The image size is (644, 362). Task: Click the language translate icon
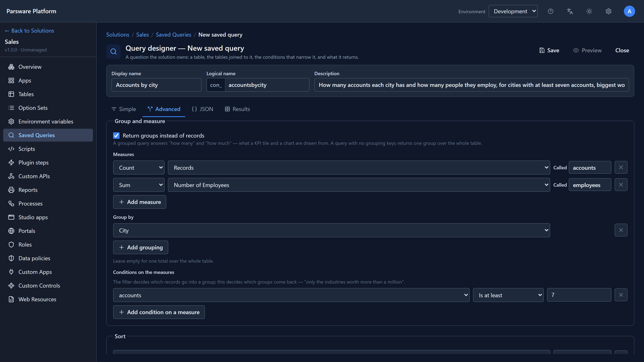(x=570, y=11)
